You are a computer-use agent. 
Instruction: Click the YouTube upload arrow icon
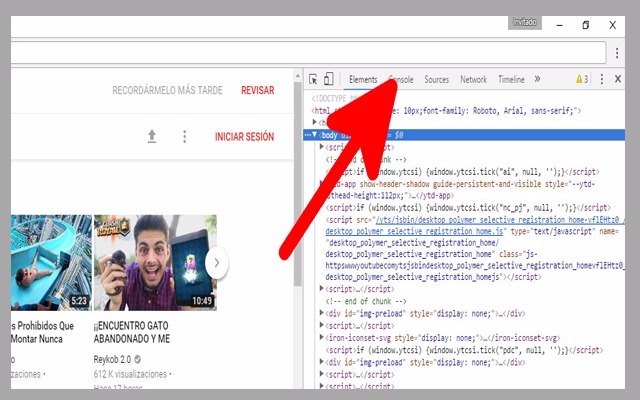[x=152, y=137]
